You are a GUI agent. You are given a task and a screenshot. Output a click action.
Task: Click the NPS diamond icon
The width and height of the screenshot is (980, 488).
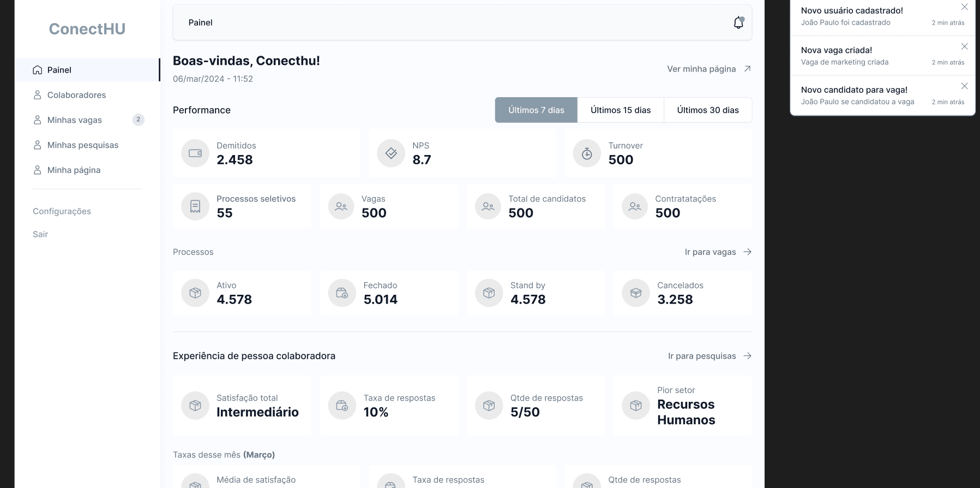391,153
